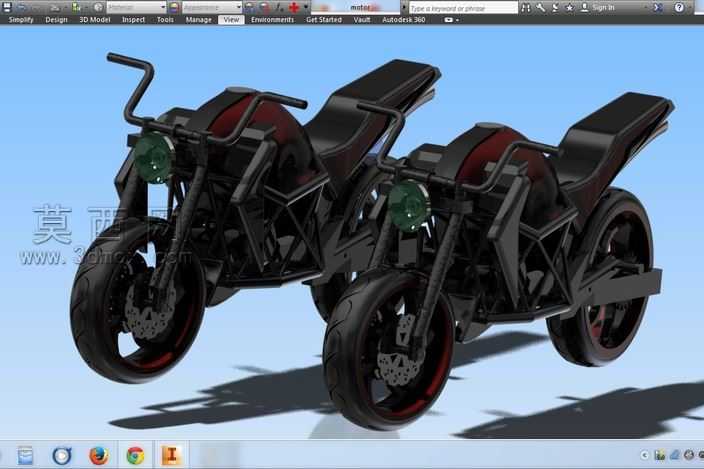Click the star Favorites icon
The image size is (704, 469).
pos(570,8)
